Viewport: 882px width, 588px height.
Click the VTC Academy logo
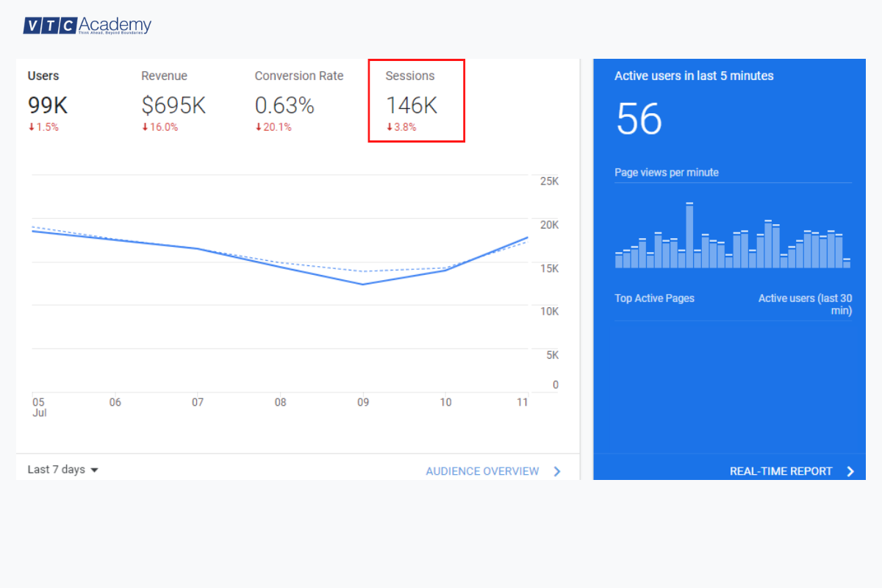87,24
